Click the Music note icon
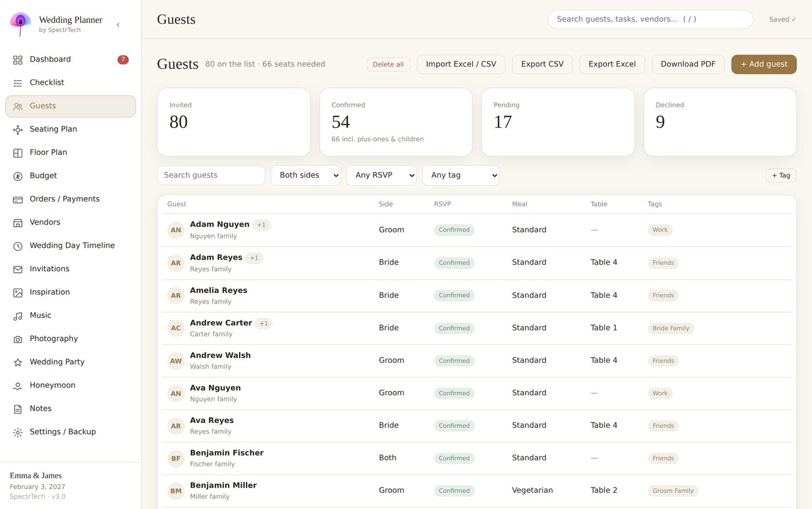The width and height of the screenshot is (812, 509). pos(18,316)
